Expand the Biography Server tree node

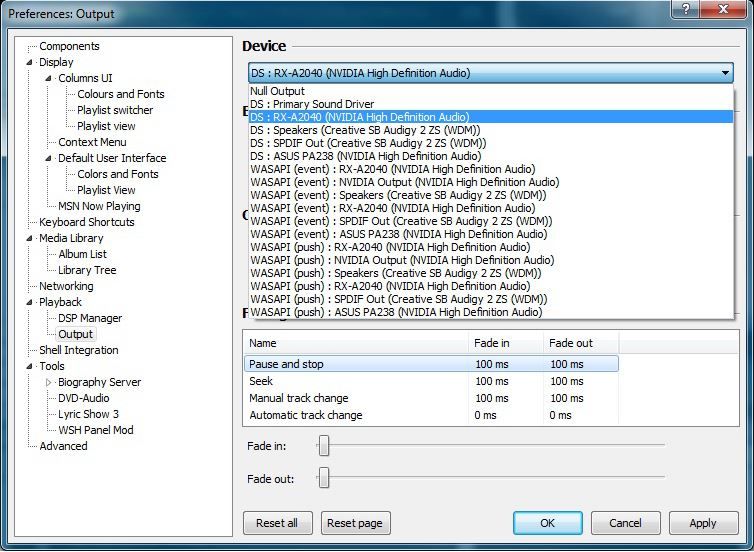(49, 382)
